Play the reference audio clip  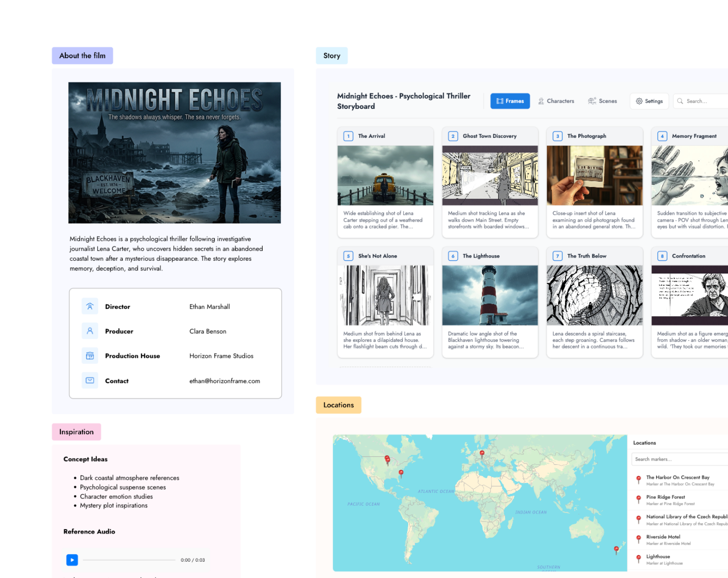tap(72, 560)
